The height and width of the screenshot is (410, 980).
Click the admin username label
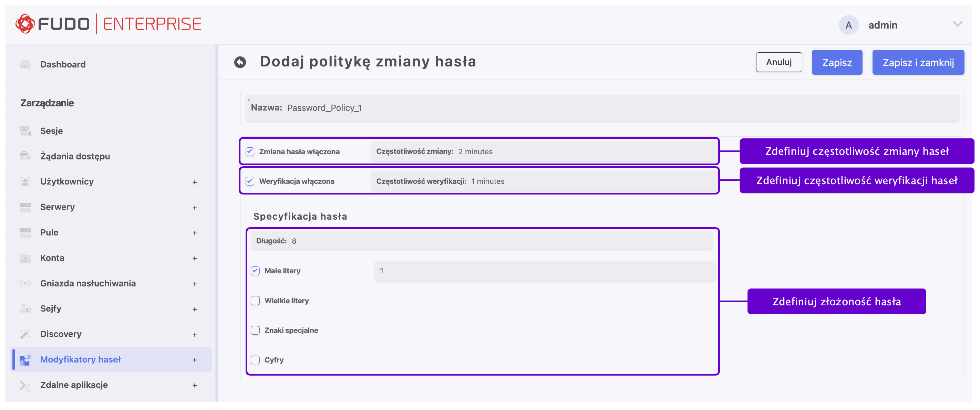[883, 25]
